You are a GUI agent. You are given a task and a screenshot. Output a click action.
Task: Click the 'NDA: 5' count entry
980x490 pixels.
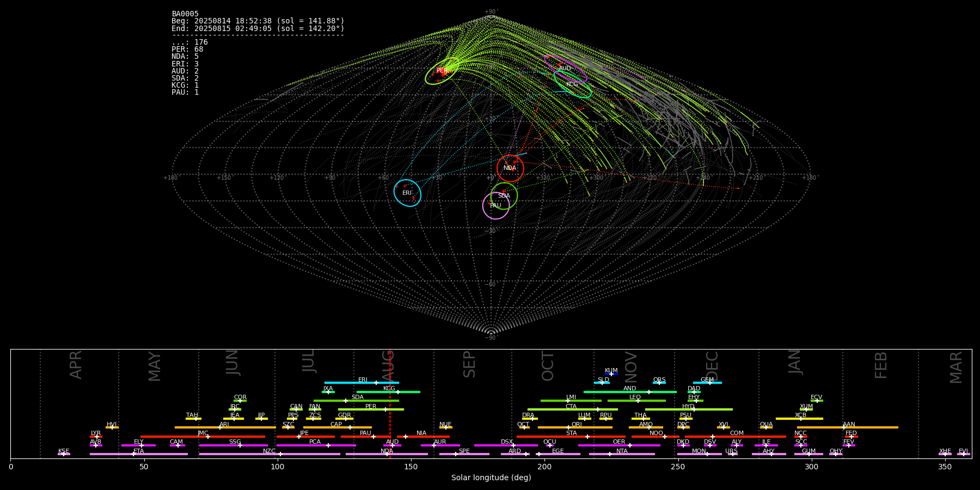(x=185, y=57)
